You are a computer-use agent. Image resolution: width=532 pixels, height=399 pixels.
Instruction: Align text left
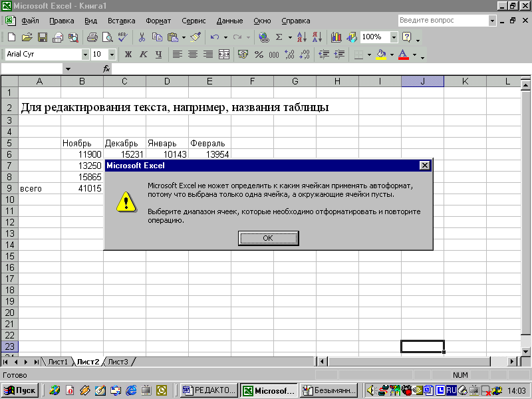pos(178,54)
